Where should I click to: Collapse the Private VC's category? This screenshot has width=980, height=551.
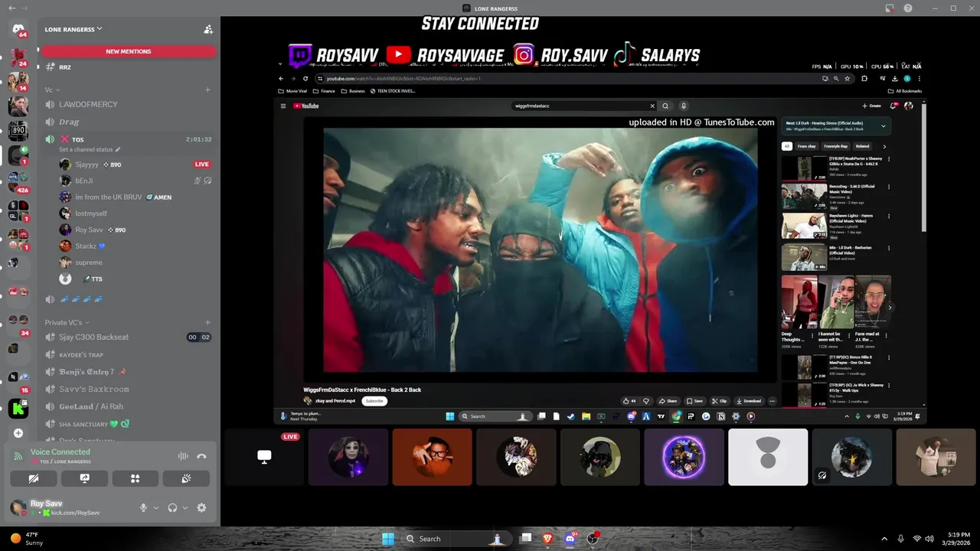click(x=67, y=322)
